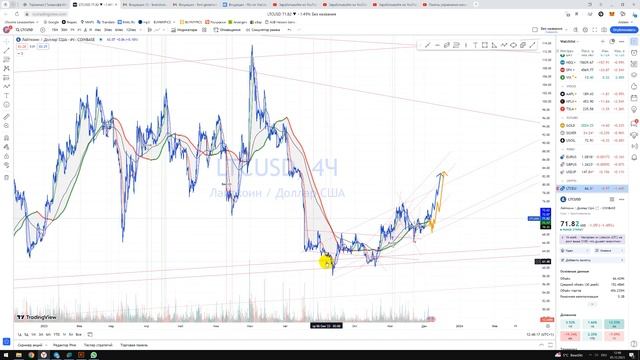Select the ruler measure tool in left toolbar
This screenshot has height=360, width=640.
(6, 117)
